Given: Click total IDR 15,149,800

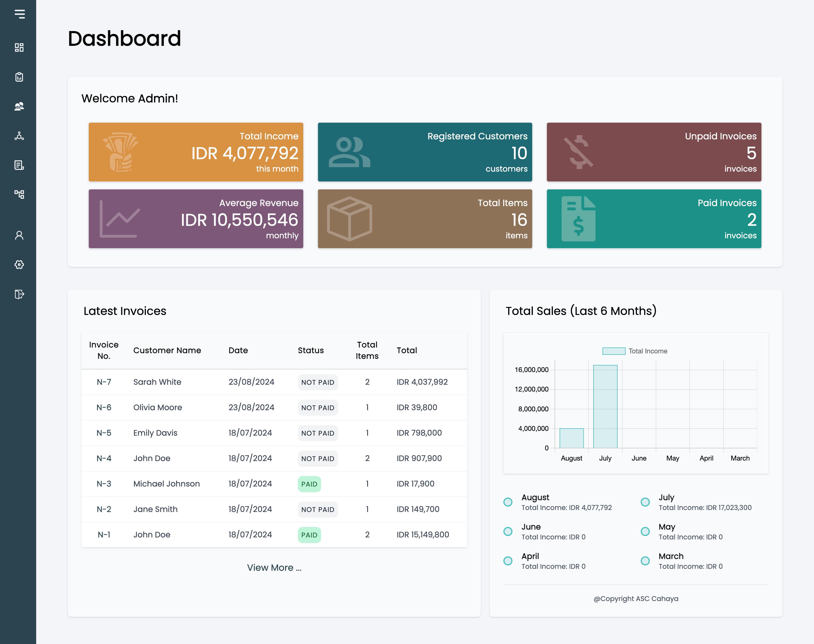Looking at the screenshot, I should click(423, 535).
